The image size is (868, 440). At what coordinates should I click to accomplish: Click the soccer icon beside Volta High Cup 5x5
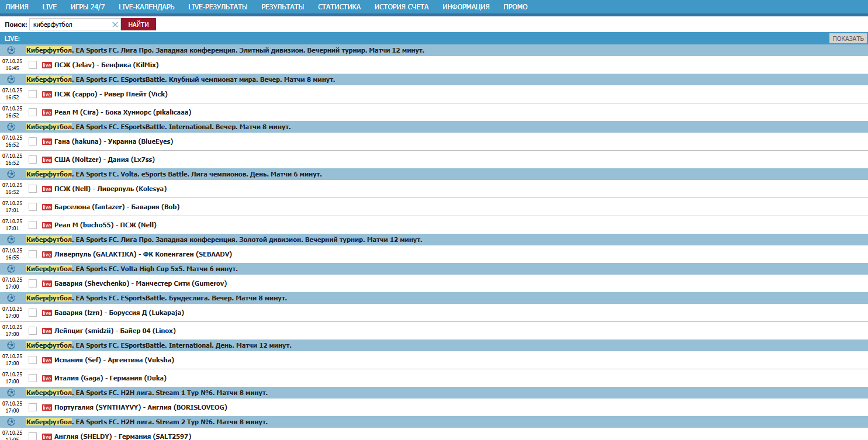pos(11,269)
